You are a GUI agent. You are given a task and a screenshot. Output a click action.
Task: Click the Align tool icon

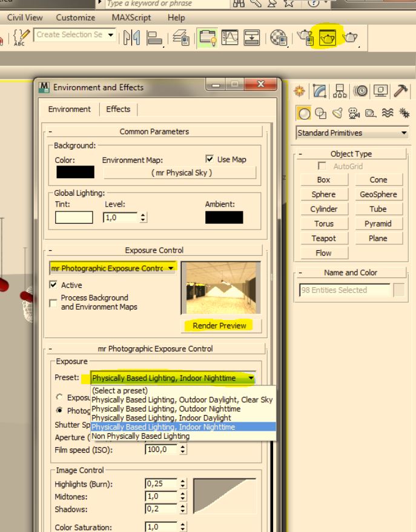tap(154, 38)
